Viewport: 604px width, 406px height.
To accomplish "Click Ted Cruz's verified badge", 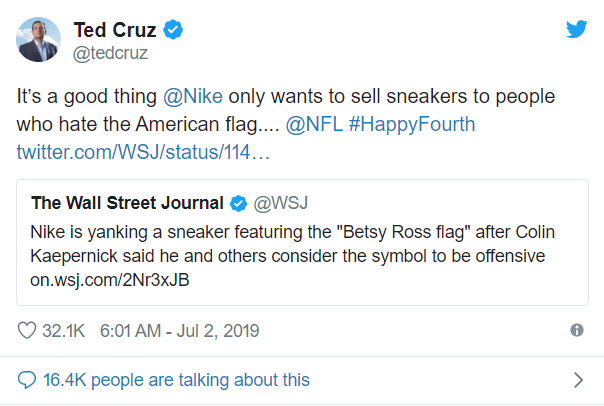I will (173, 30).
